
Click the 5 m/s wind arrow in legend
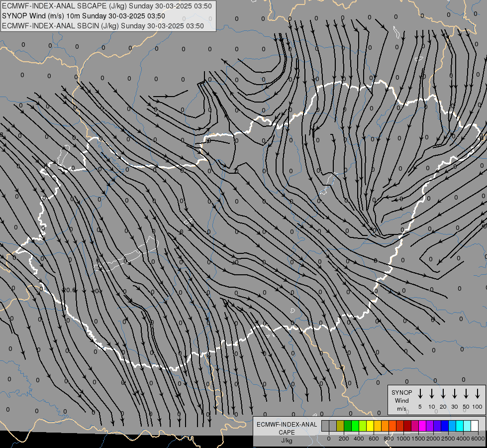pyautogui.click(x=420, y=394)
